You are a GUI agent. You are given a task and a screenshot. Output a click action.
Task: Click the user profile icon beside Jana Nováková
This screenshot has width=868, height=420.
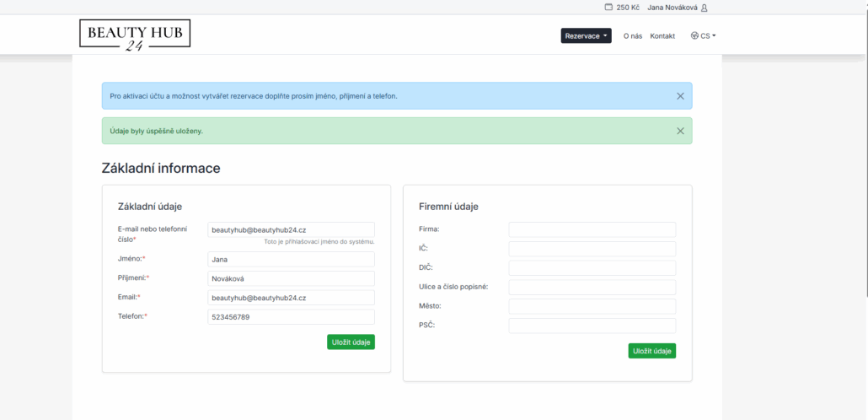click(705, 8)
